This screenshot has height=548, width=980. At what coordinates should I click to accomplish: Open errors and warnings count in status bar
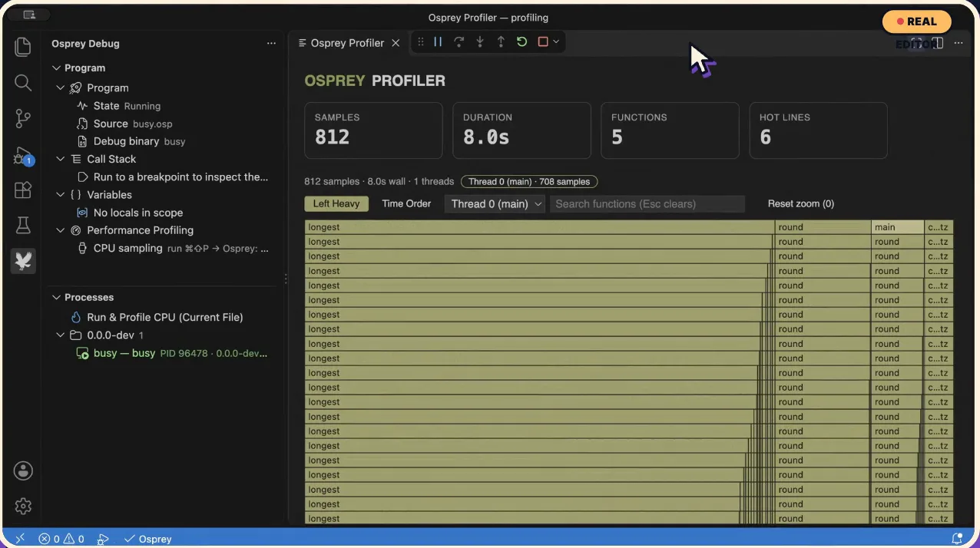tap(61, 539)
